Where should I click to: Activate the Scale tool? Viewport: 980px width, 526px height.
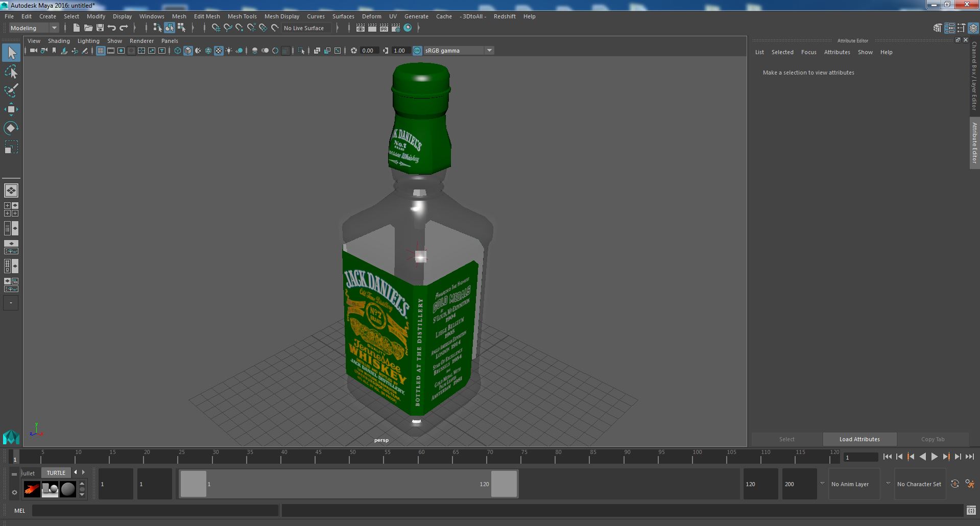point(11,147)
